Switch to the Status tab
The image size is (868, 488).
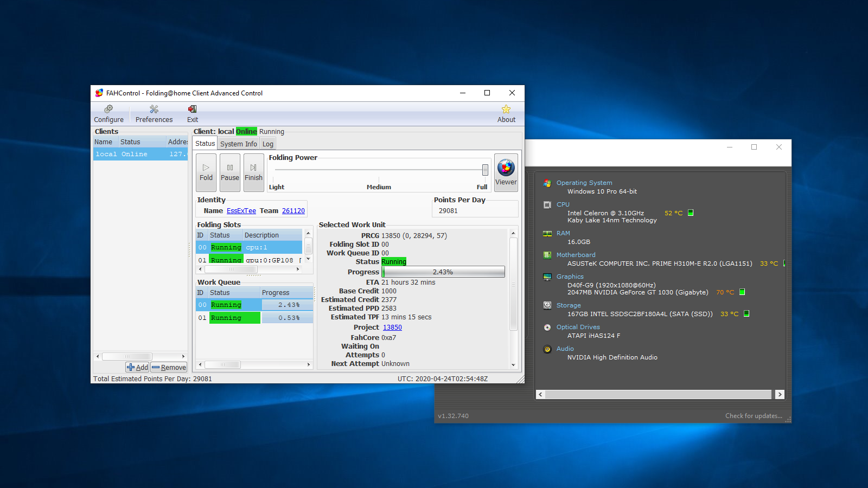pos(205,144)
